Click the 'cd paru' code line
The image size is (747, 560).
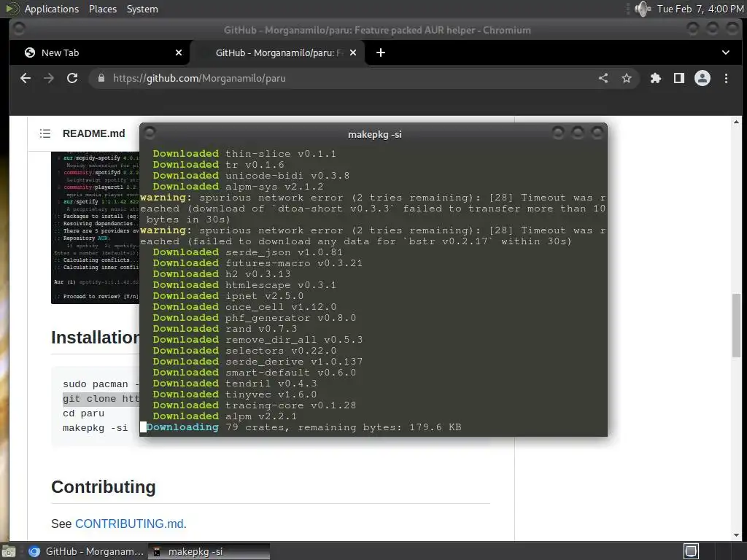[83, 413]
